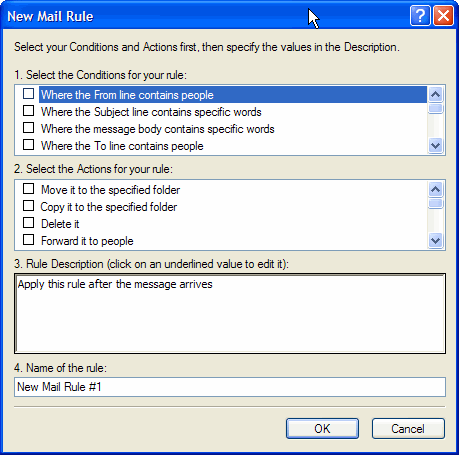This screenshot has width=459, height=455.
Task: Check 'Where the From line contains people'
Action: click(28, 94)
